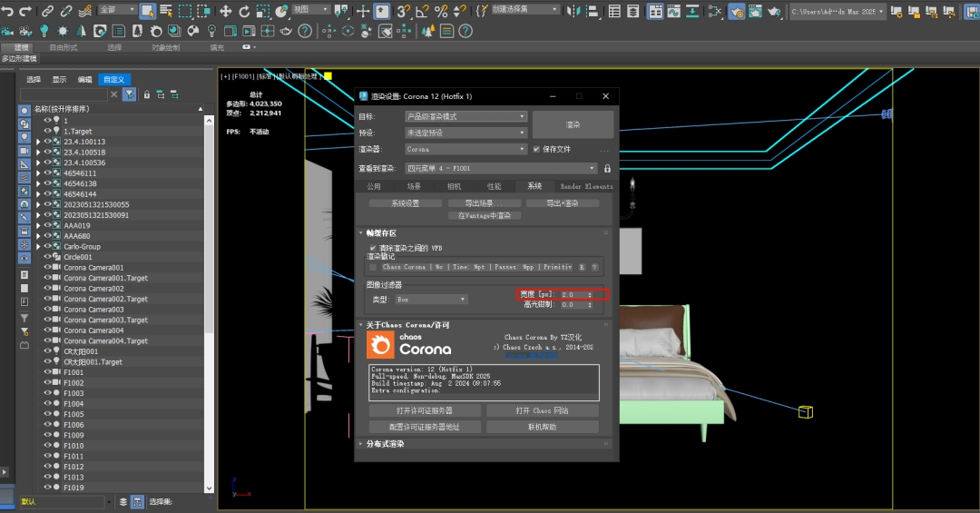The width and height of the screenshot is (980, 513).
Task: Click the 系统设置 button
Action: click(x=405, y=203)
